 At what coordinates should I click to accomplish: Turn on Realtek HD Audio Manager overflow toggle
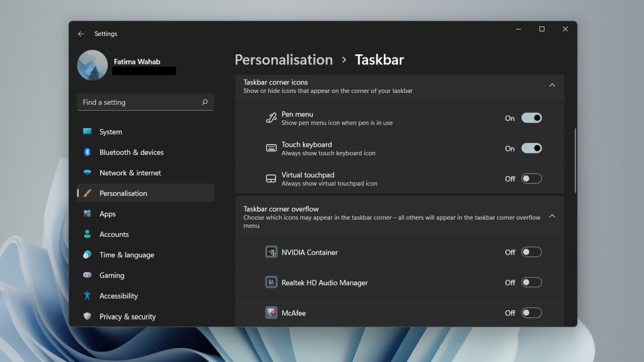(x=531, y=282)
